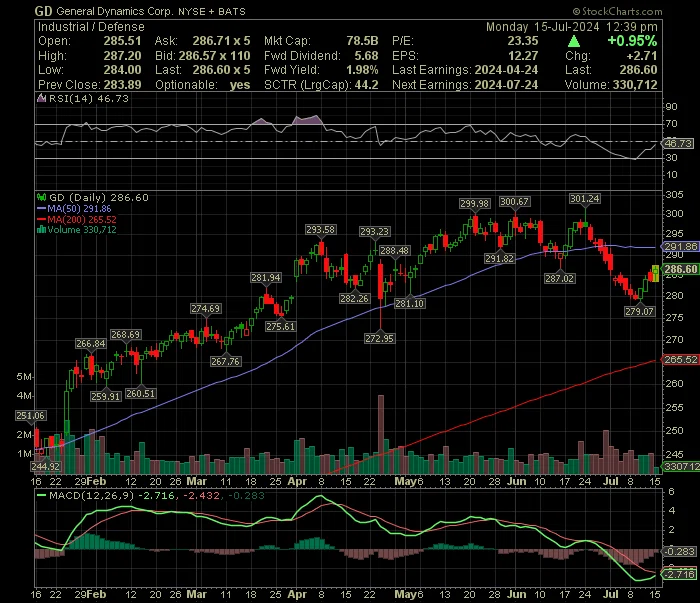Click the MACD green line legend swatch
The width and height of the screenshot is (700, 603).
pos(42,495)
